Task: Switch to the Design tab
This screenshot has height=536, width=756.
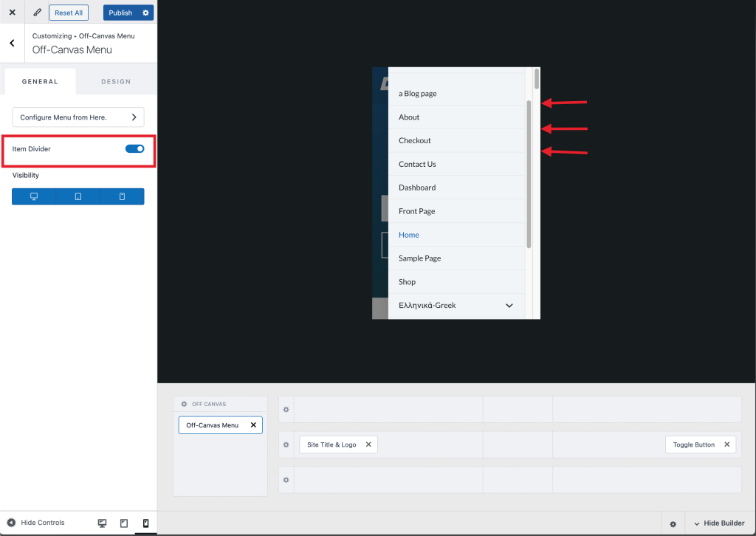Action: 116,82
